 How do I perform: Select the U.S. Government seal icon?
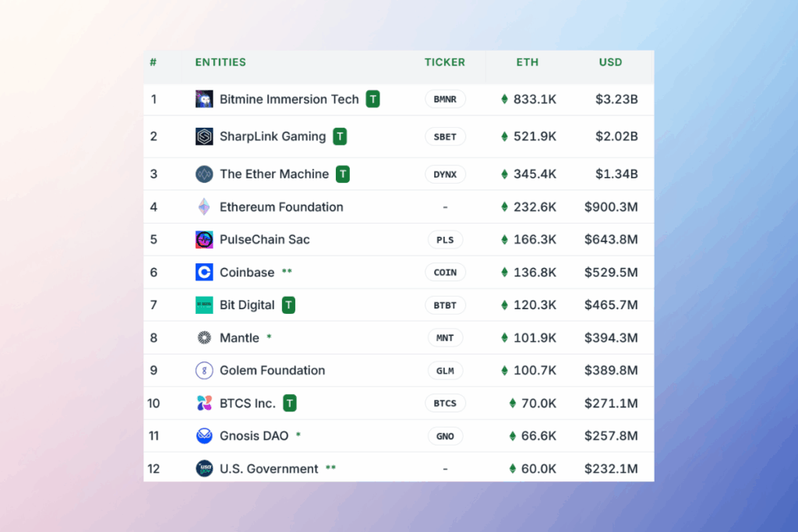(203, 469)
